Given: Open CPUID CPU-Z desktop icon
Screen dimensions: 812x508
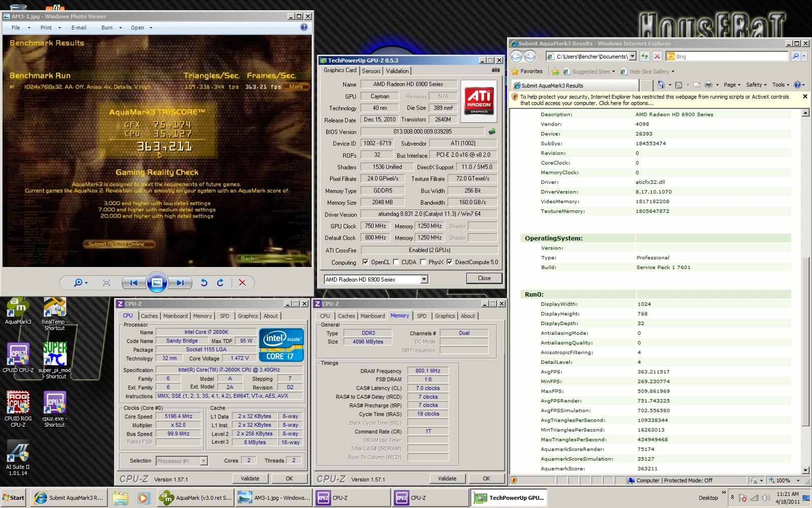Looking at the screenshot, I should [18, 358].
